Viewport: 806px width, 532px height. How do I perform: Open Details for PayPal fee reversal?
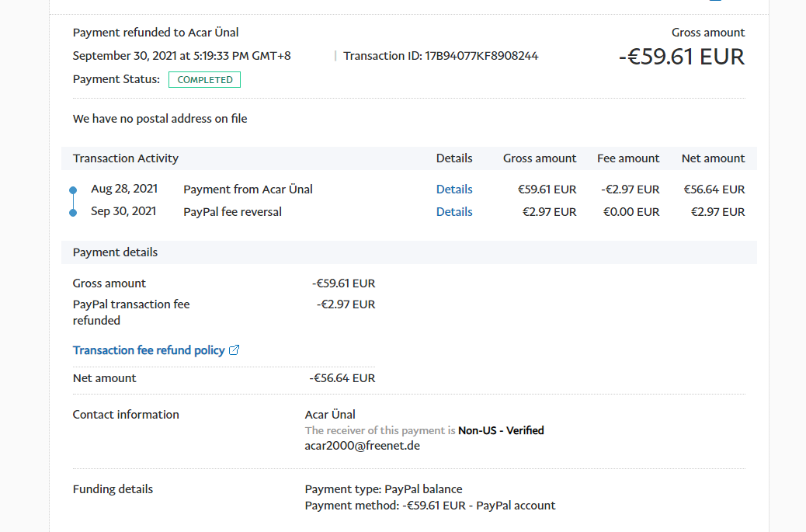454,212
